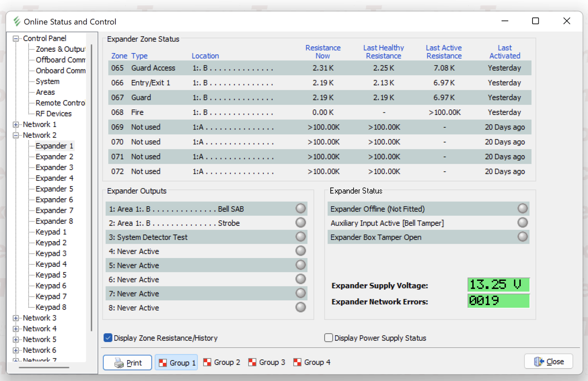
Task: Collapse the Network 2 tree node
Action: coord(16,135)
